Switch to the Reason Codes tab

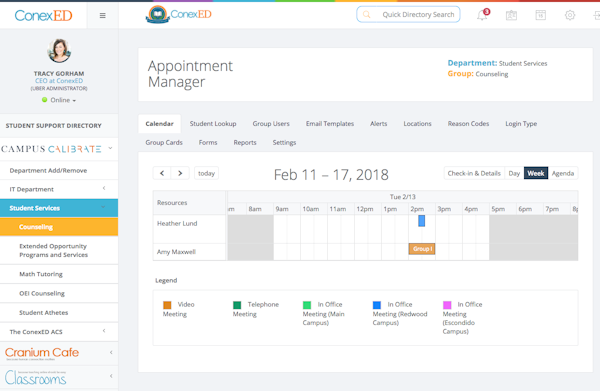coord(468,124)
